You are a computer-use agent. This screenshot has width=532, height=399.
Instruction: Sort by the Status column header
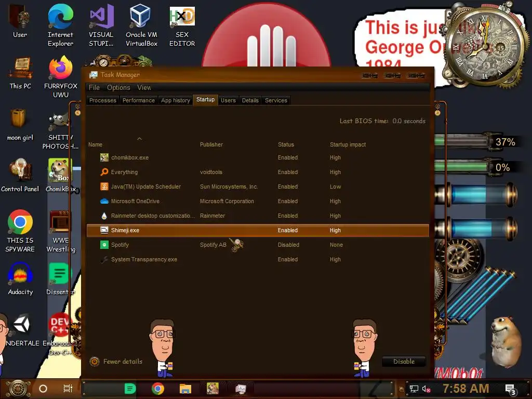point(286,144)
